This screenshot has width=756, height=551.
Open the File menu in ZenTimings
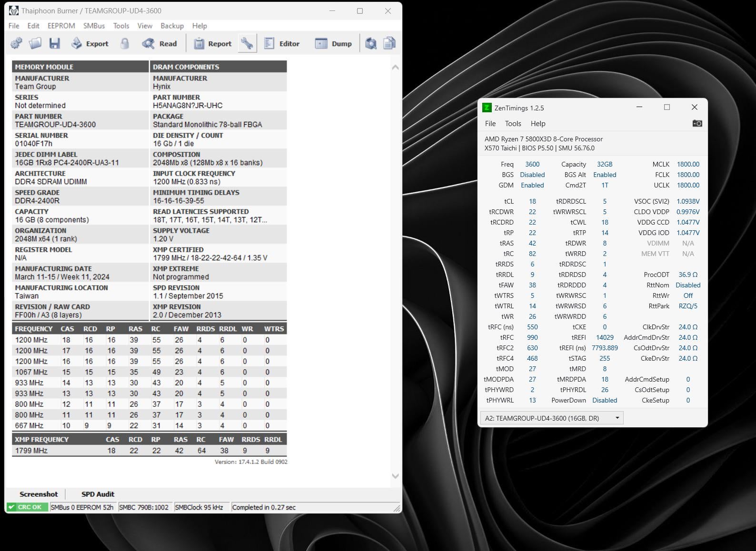coord(490,123)
